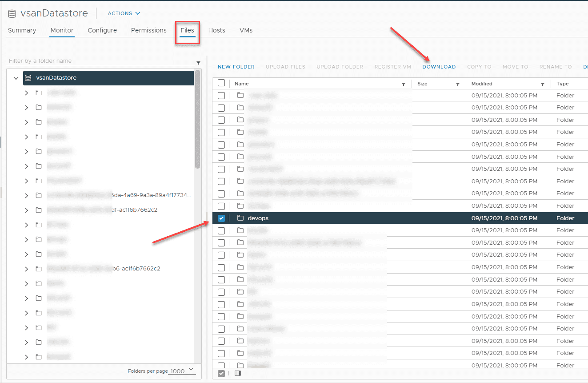This screenshot has height=383, width=588.
Task: Open the Name column filter icon
Action: [404, 85]
